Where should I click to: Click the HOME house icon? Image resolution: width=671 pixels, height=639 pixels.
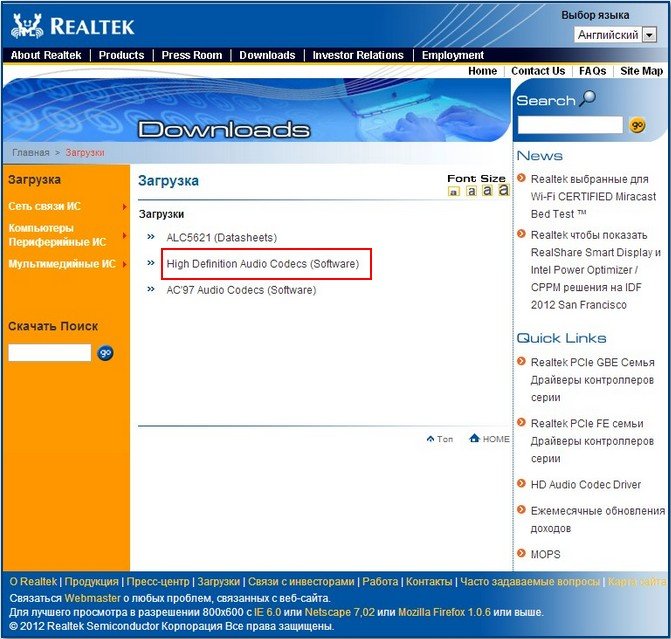[x=474, y=438]
